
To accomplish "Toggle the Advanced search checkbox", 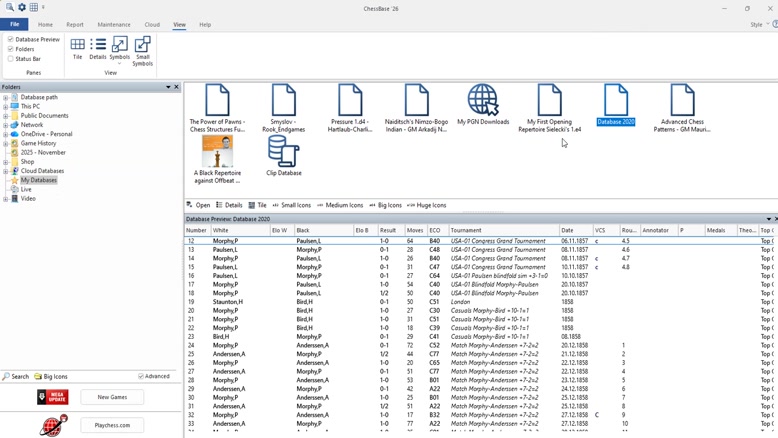I will point(141,377).
